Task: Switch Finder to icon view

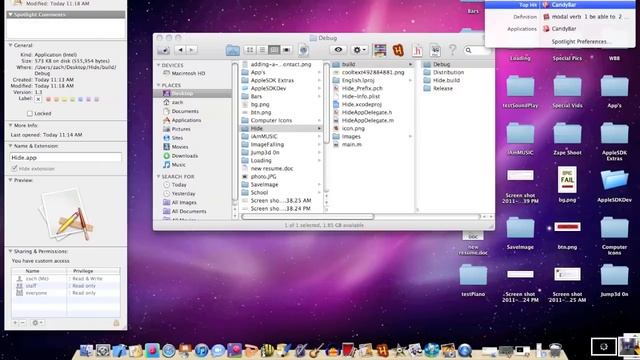Action: coord(250,50)
